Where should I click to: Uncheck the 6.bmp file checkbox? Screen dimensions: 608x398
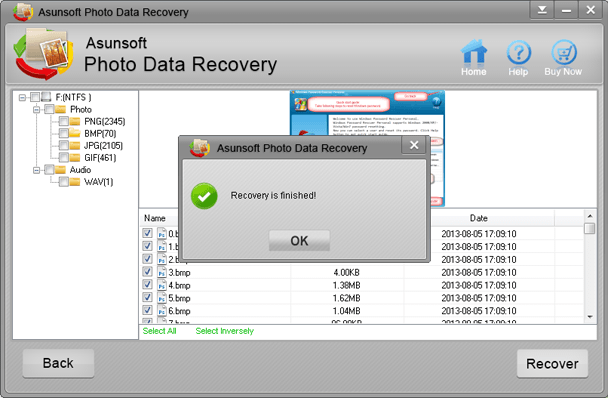click(x=147, y=310)
